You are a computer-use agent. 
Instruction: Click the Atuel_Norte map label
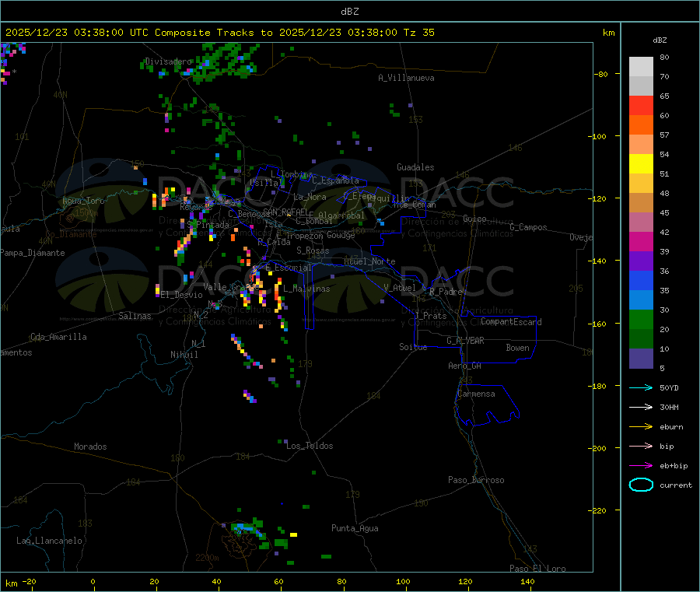pyautogui.click(x=369, y=261)
